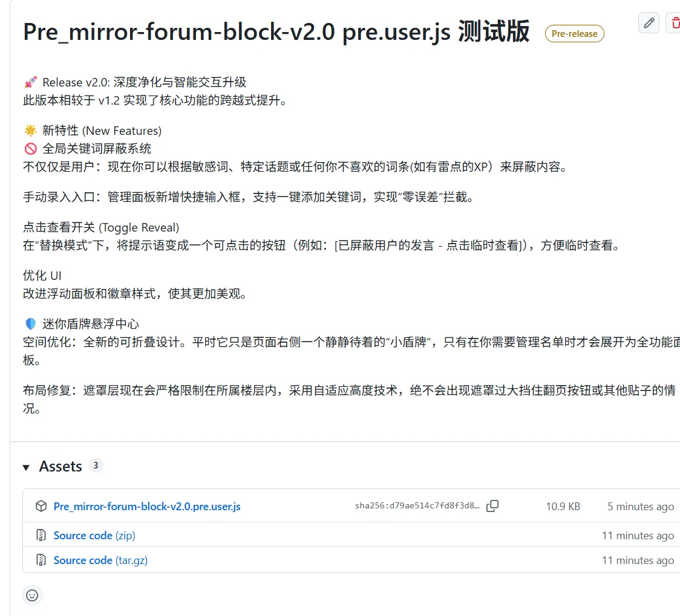Collapse the Assets section triangle
Viewport: 680px width, 616px height.
(x=26, y=467)
